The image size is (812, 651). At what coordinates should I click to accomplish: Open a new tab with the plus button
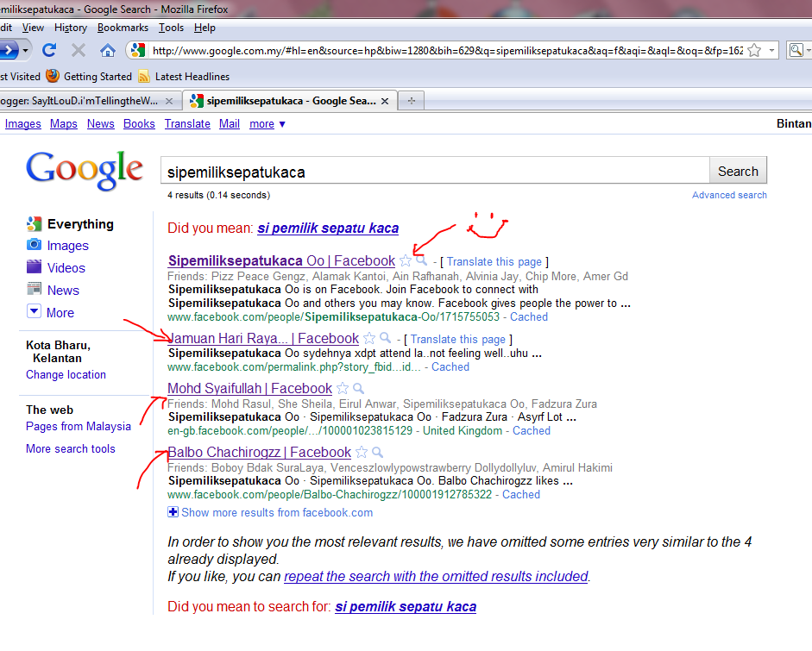click(412, 100)
